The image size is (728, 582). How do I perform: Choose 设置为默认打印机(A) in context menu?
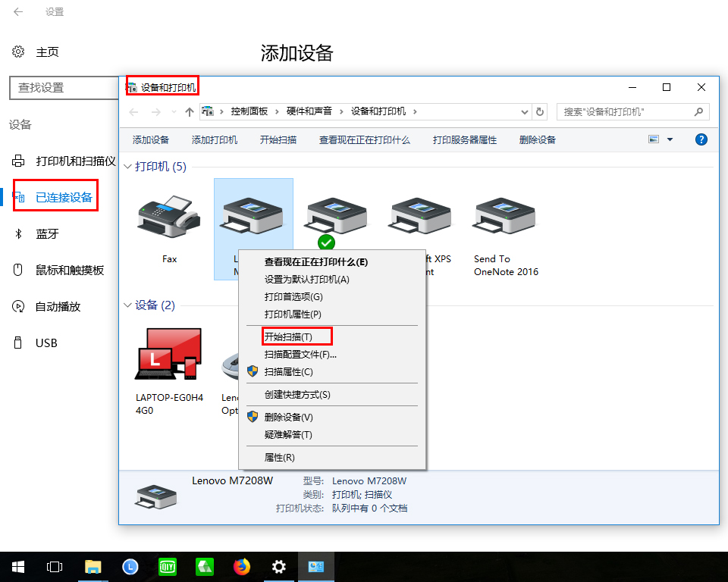point(332,280)
